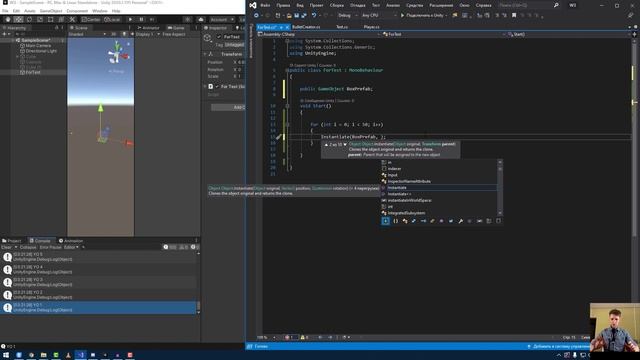Collapse the For Test script foldout

(x=205, y=87)
